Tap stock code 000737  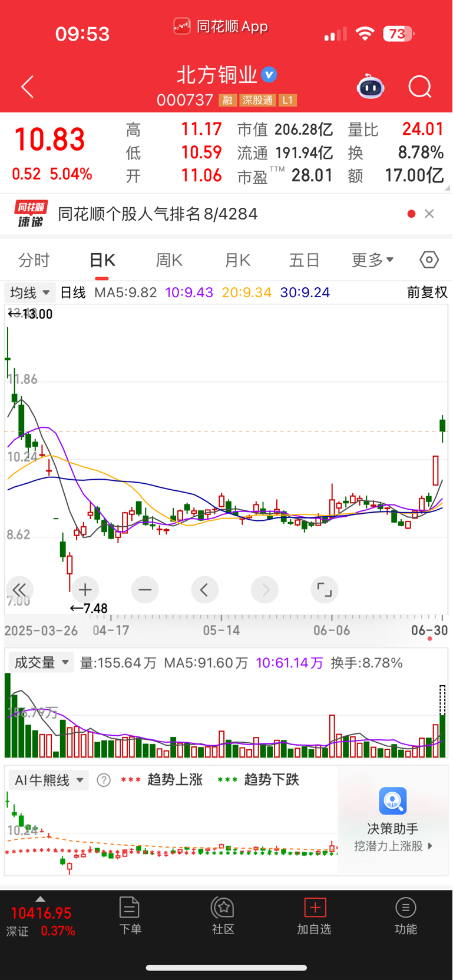click(x=185, y=100)
